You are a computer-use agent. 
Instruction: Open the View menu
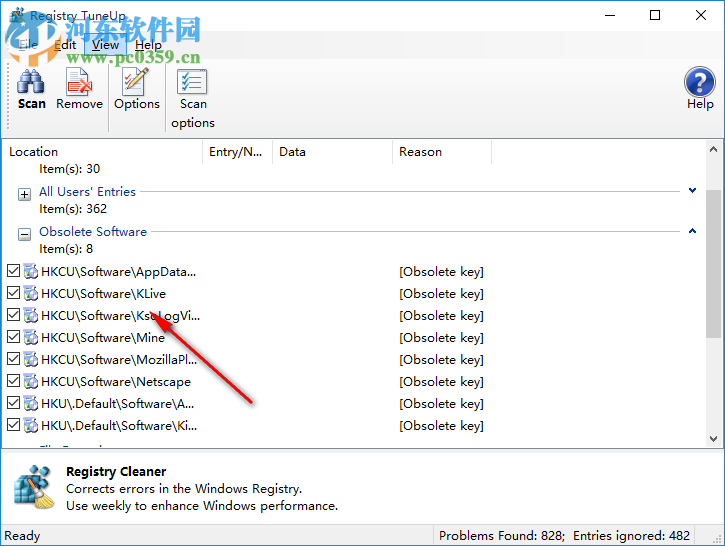[105, 45]
